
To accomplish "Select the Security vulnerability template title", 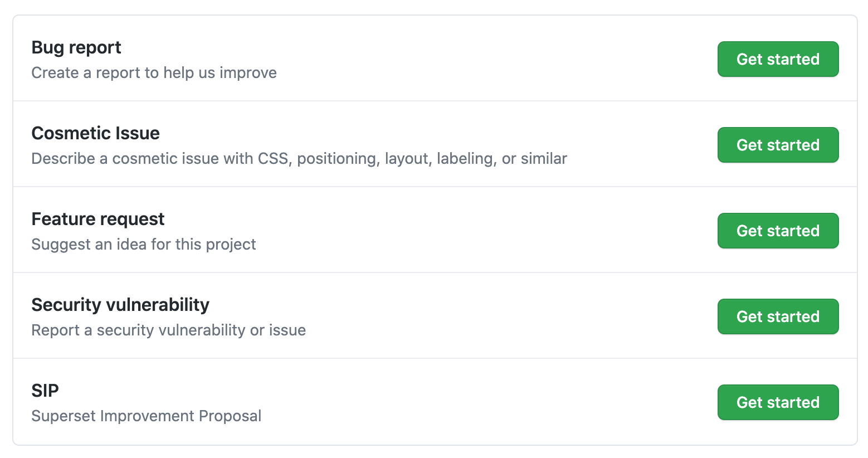I will [x=120, y=305].
